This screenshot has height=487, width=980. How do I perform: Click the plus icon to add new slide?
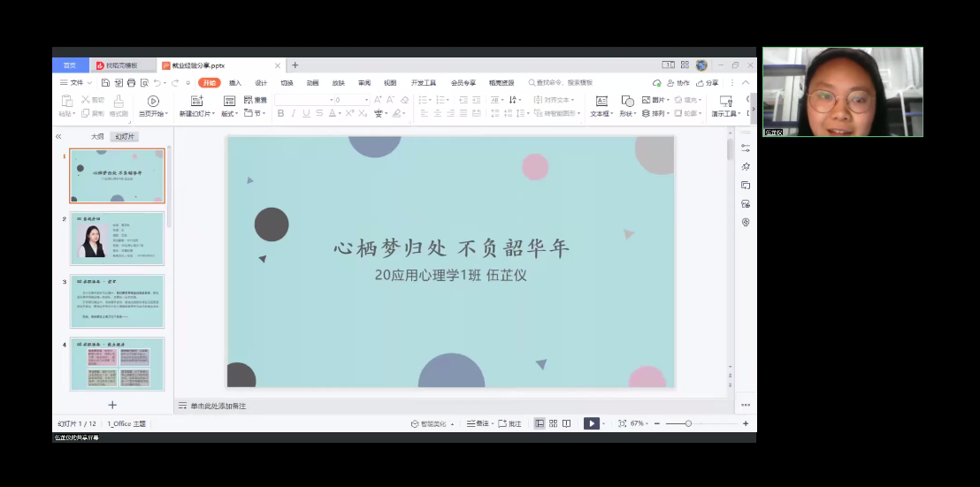[112, 405]
